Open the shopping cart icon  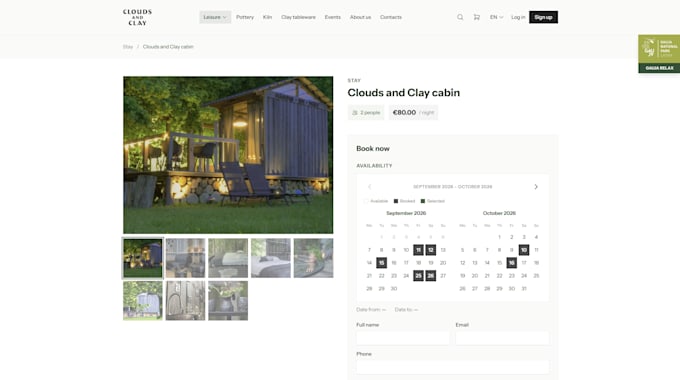[477, 17]
